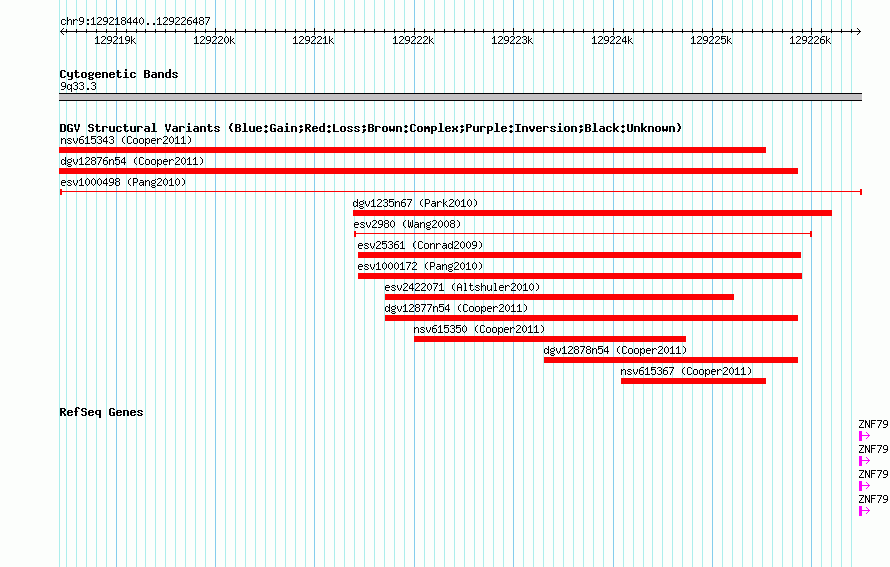This screenshot has width=890, height=567.
Task: Open the esv1000172 (Pang2010) variant bar
Action: [x=580, y=276]
